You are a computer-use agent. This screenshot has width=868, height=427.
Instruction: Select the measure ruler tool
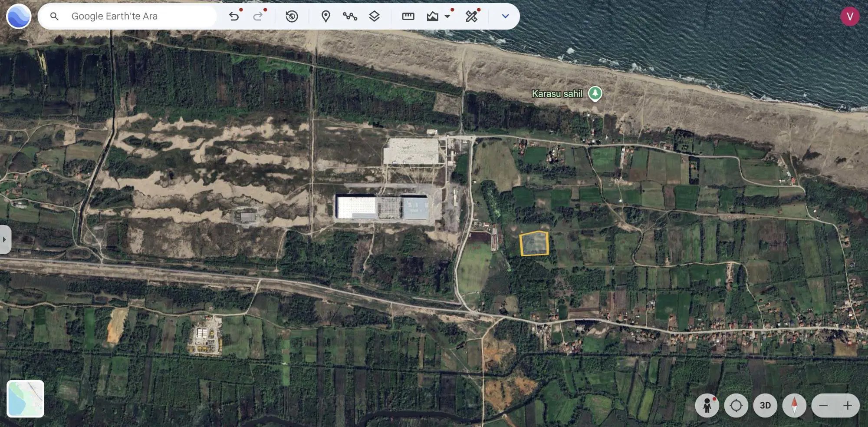[408, 17]
